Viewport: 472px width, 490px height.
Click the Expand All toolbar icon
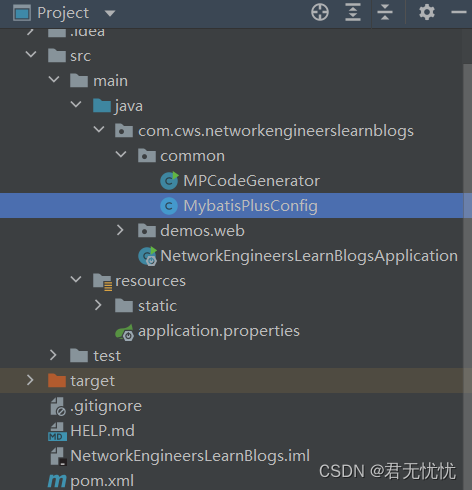353,13
